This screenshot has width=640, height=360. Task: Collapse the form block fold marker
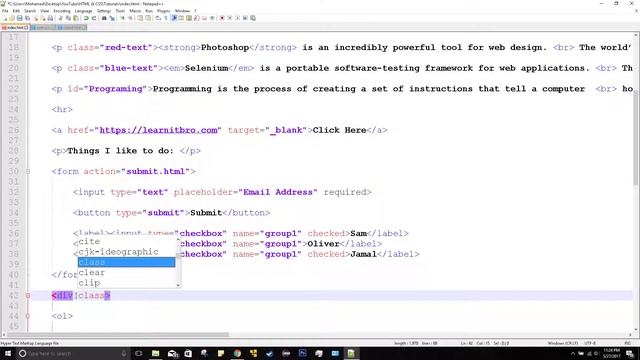click(28, 171)
